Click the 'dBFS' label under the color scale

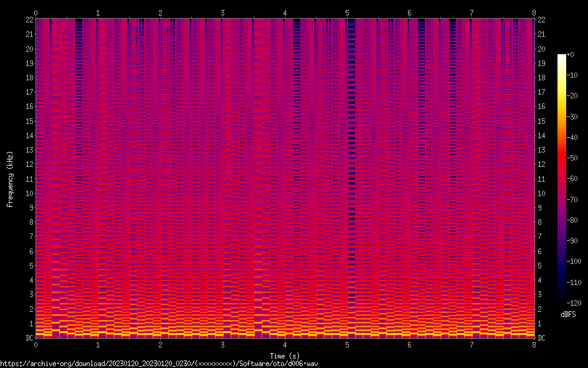click(x=567, y=314)
